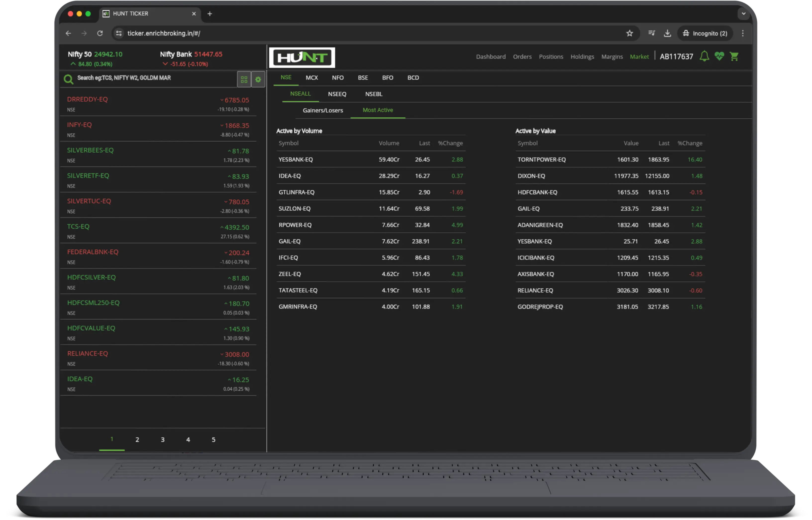This screenshot has height=520, width=812.
Task: Select the Gainers/Losers tab
Action: 323,110
